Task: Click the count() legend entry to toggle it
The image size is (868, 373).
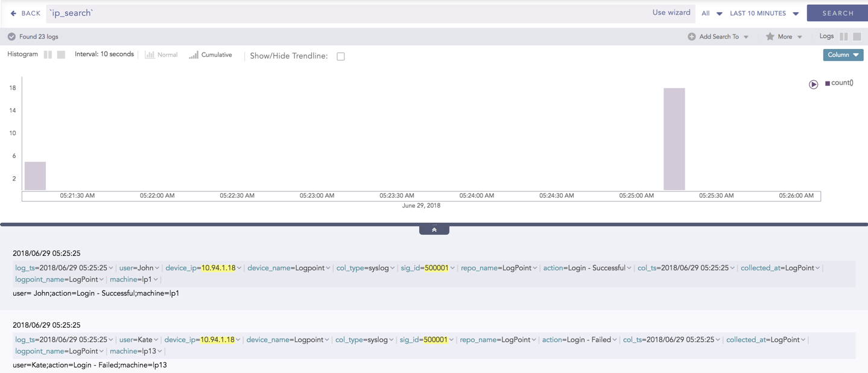Action: 841,83
